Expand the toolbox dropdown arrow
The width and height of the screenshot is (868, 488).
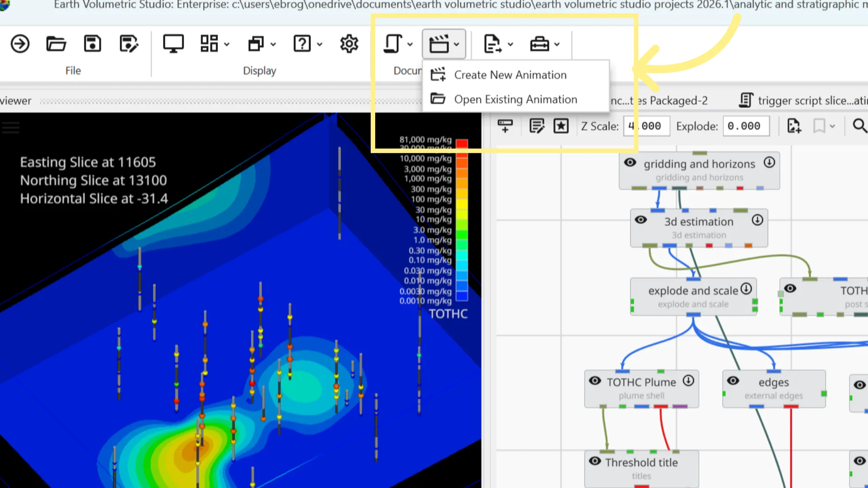[x=557, y=44]
